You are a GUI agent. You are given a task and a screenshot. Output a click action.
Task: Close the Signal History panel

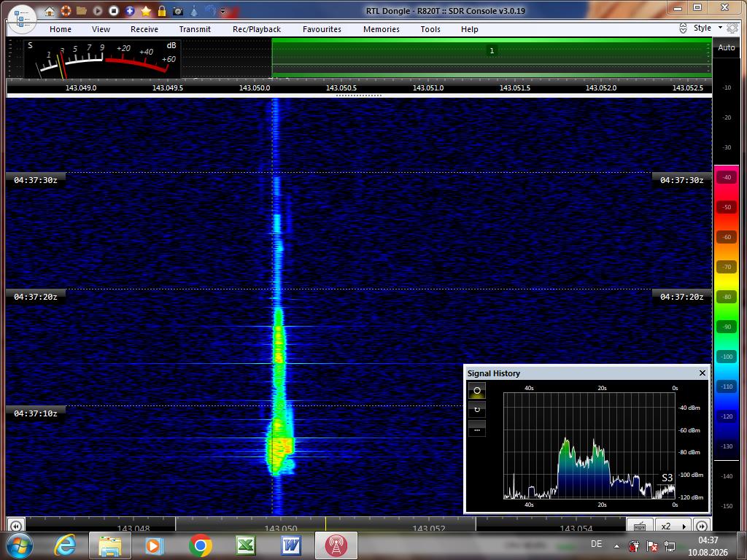point(703,373)
